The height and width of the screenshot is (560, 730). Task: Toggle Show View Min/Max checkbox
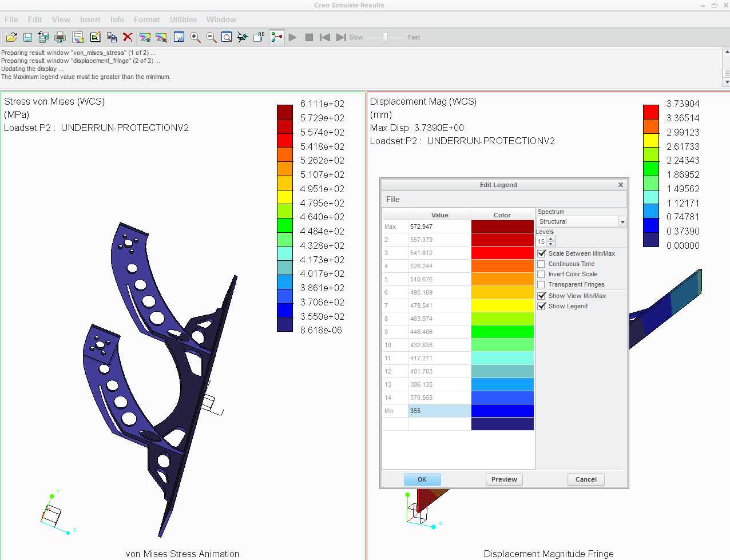point(541,296)
